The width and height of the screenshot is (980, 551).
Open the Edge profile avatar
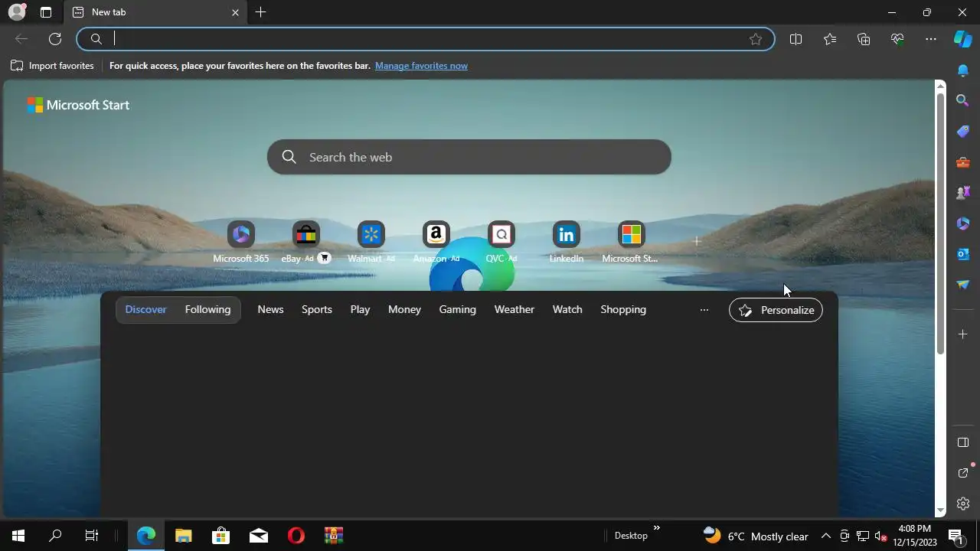17,12
